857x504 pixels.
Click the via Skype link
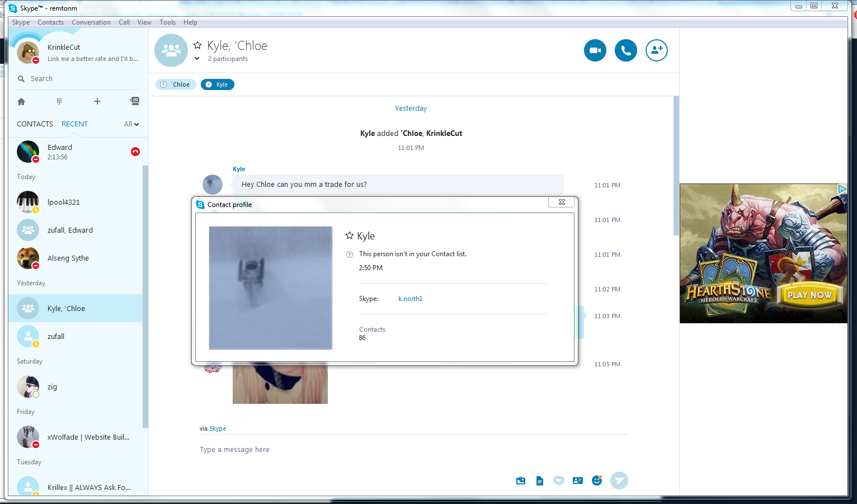pos(218,428)
